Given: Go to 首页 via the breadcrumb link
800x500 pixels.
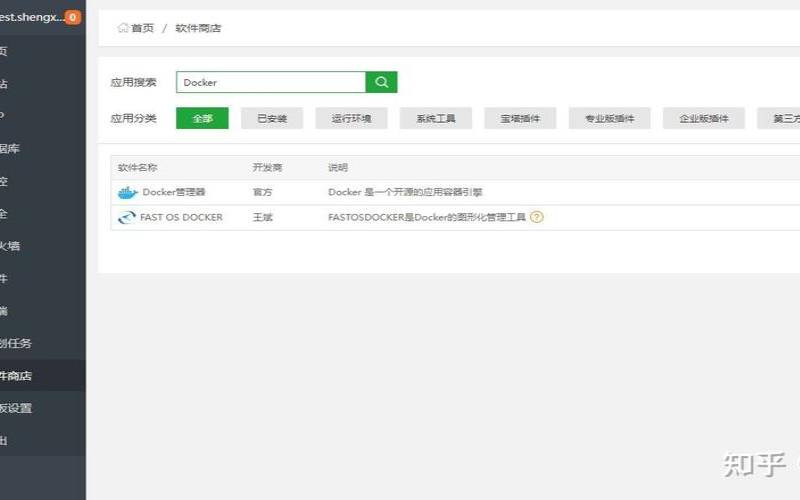Looking at the screenshot, I should 142,28.
